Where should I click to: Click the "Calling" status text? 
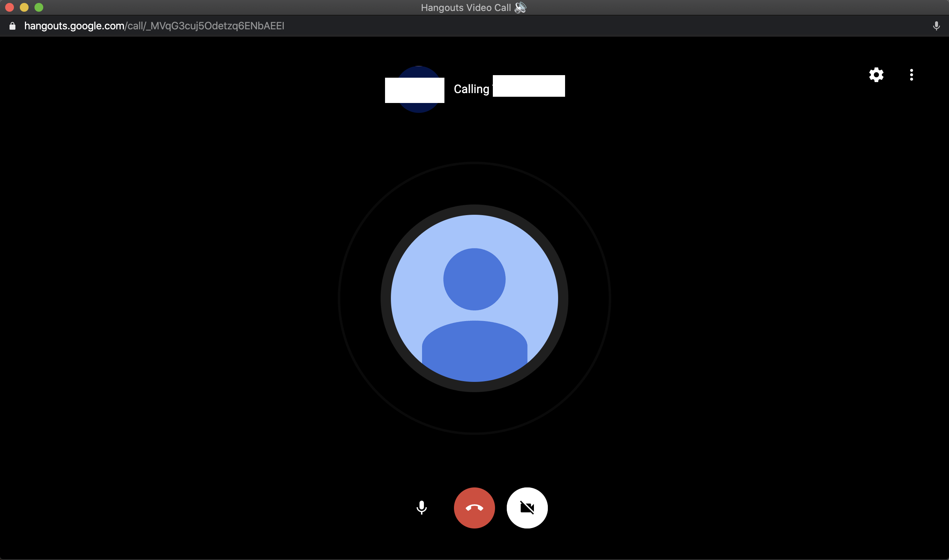pos(472,89)
